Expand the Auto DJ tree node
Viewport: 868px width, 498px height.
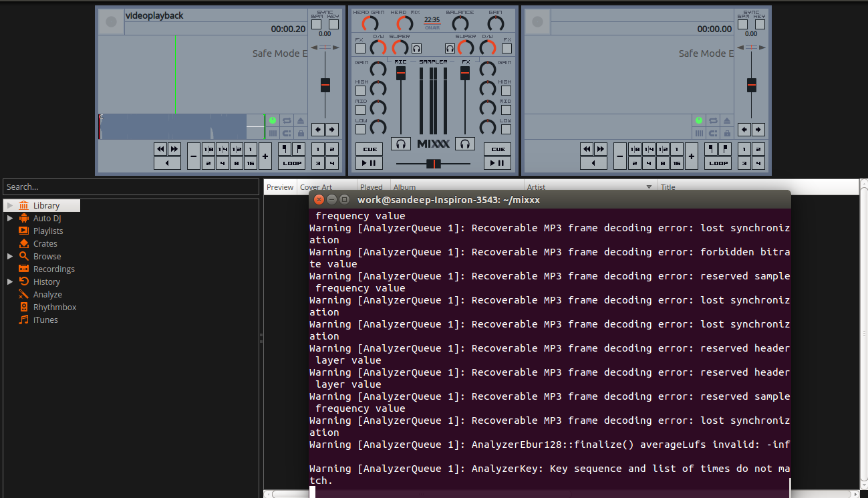tap(10, 218)
